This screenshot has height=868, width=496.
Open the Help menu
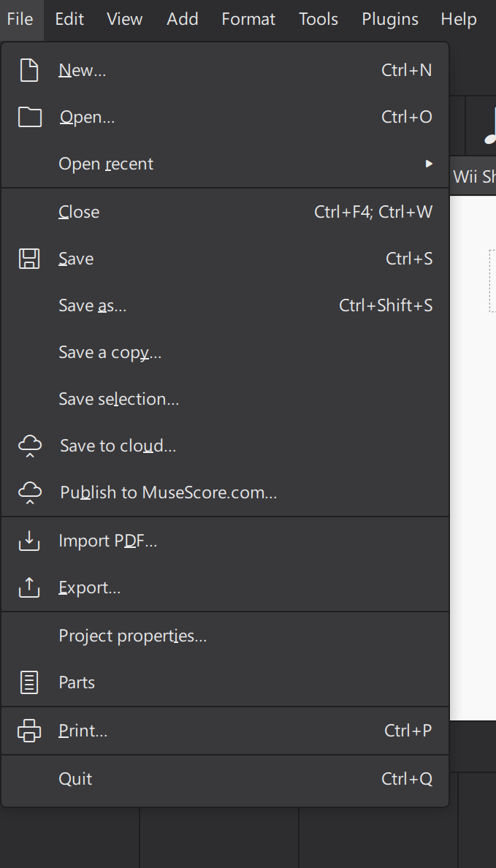pyautogui.click(x=458, y=19)
